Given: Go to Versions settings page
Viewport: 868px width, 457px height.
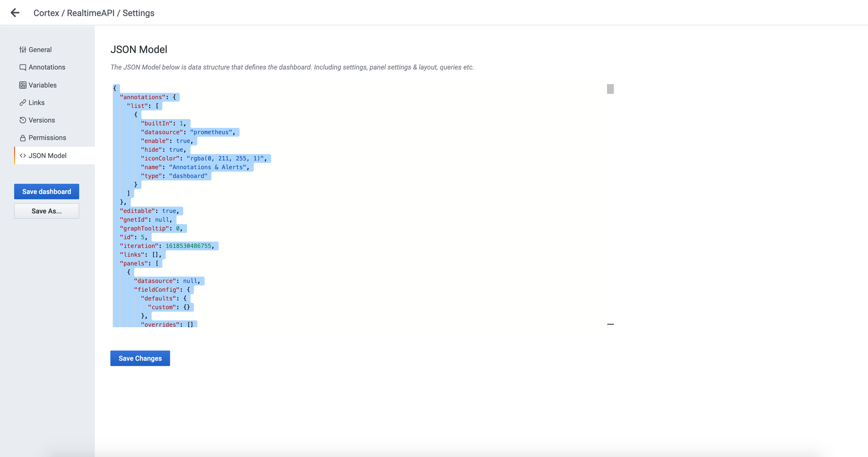Looking at the screenshot, I should pos(41,120).
